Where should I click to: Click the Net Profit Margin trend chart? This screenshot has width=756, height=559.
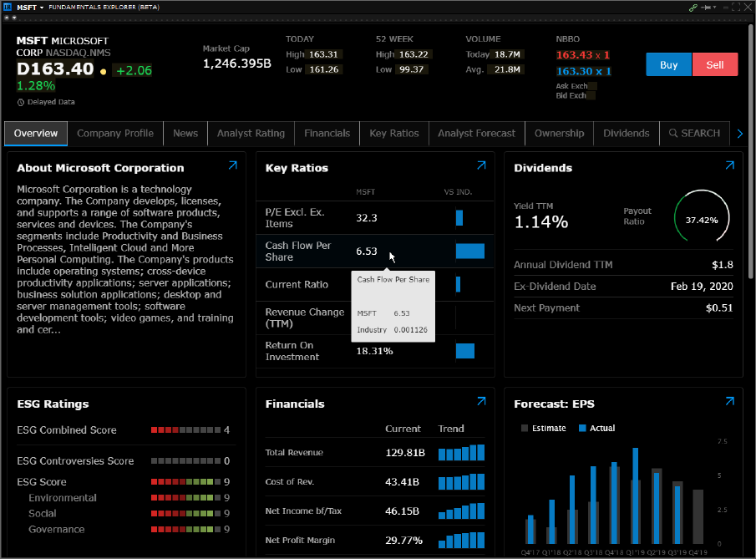(x=461, y=540)
